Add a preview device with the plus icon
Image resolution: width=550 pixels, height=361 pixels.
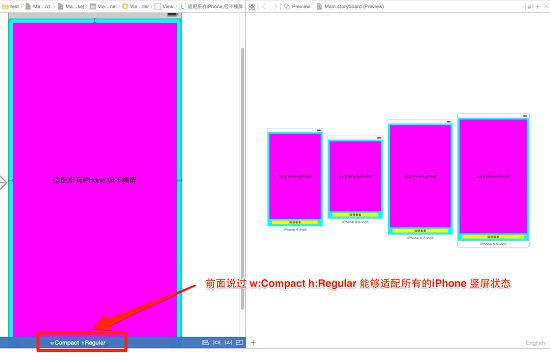[x=253, y=342]
